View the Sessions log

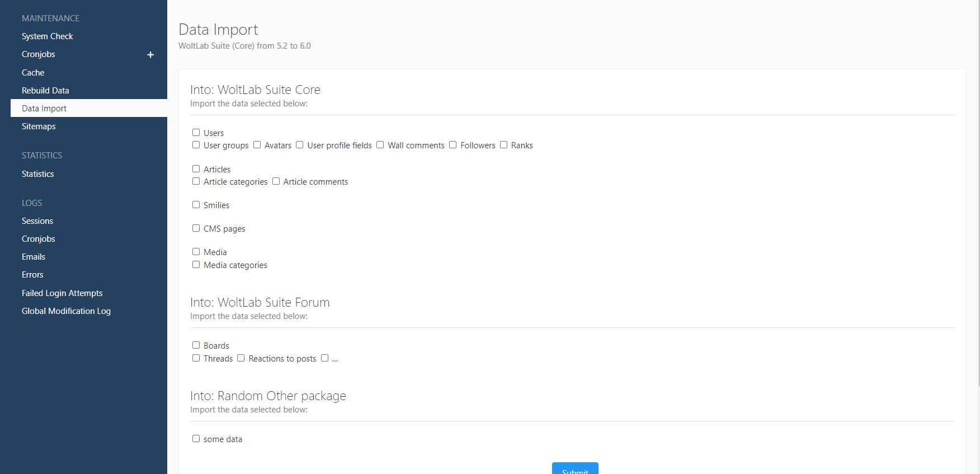point(37,221)
